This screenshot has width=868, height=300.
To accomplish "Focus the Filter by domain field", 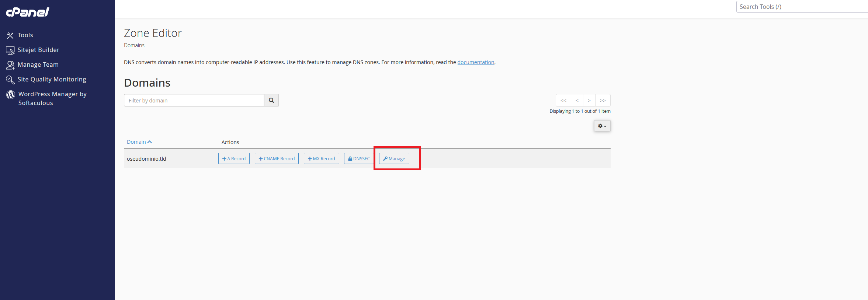I will click(x=194, y=100).
